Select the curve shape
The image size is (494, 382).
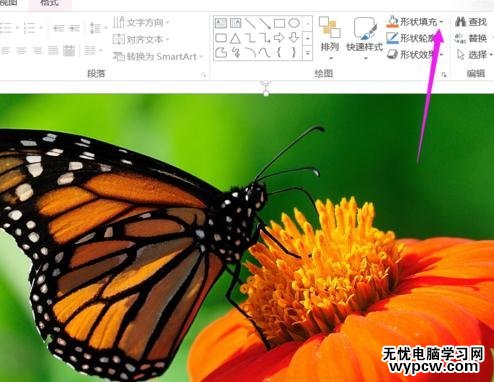tap(265, 52)
